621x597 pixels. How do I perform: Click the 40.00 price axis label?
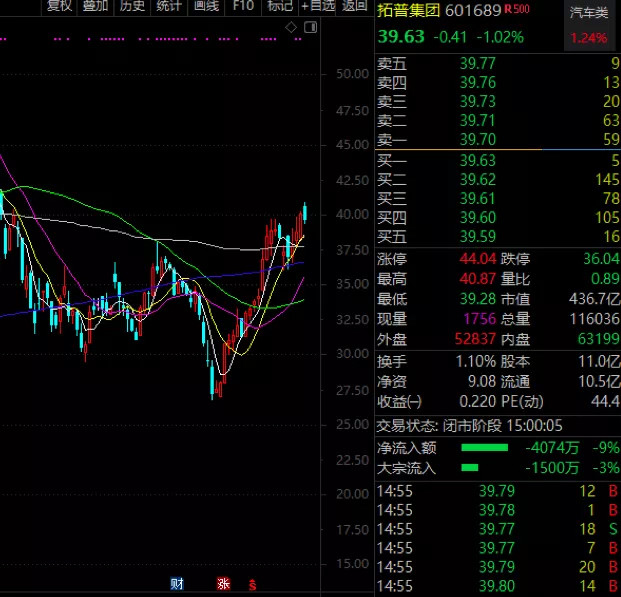point(352,215)
